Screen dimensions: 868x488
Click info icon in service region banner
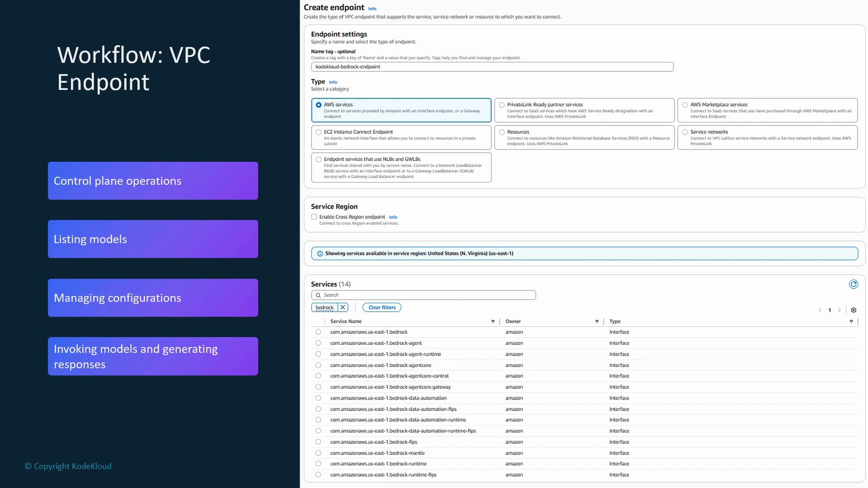tap(320, 253)
